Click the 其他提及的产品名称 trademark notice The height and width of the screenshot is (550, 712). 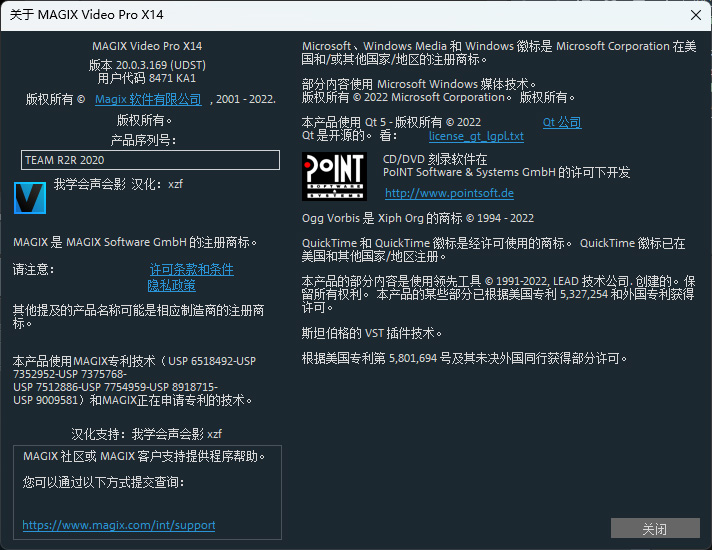coord(138,317)
